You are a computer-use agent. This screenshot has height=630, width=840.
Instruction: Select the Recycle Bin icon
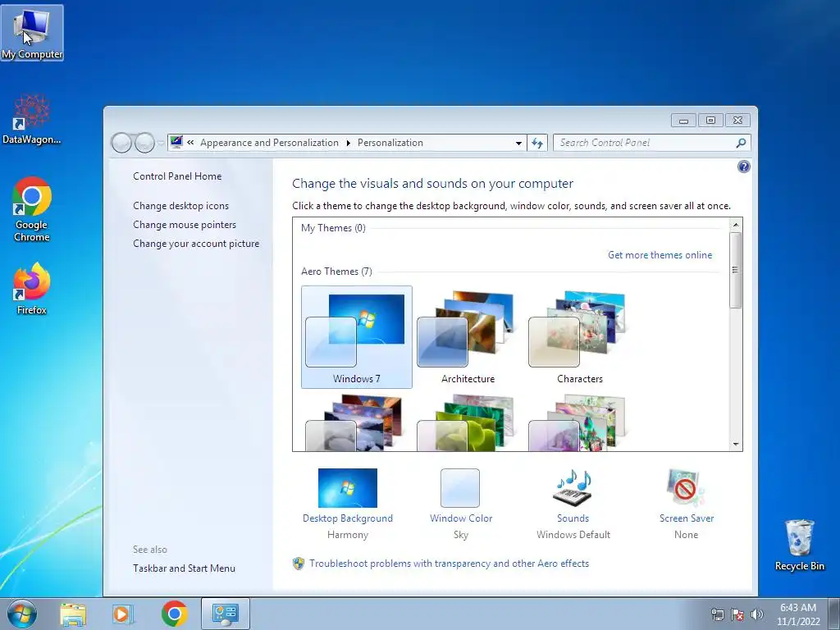[799, 545]
